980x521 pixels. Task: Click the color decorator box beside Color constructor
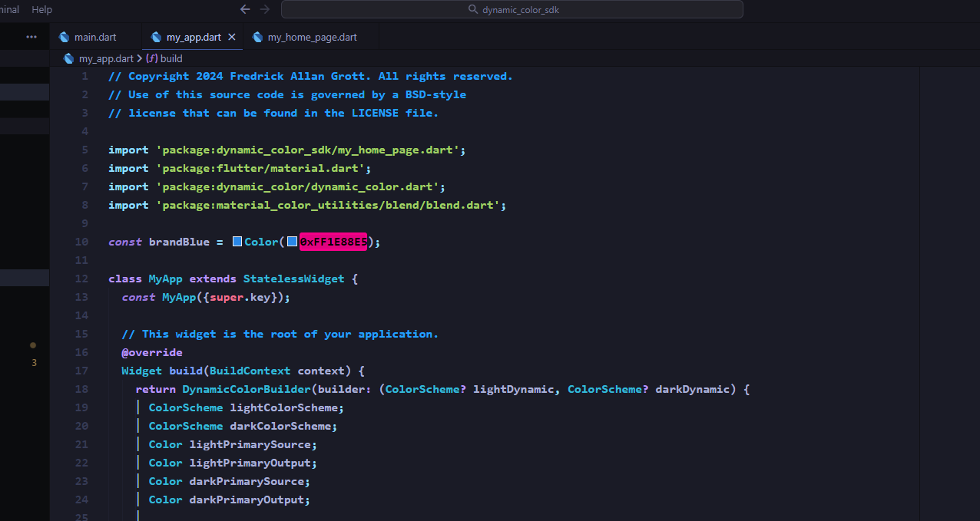[237, 241]
